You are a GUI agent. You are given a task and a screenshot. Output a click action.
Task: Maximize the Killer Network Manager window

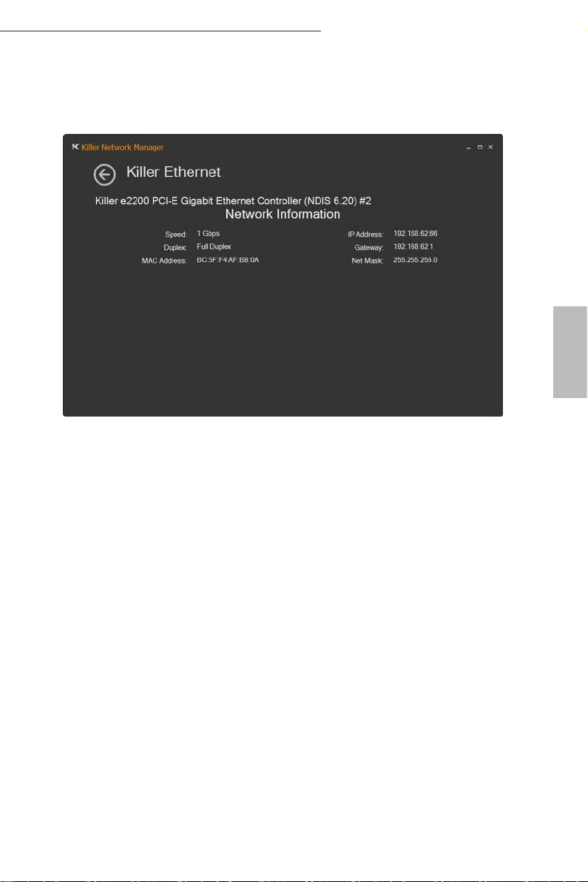coord(479,147)
